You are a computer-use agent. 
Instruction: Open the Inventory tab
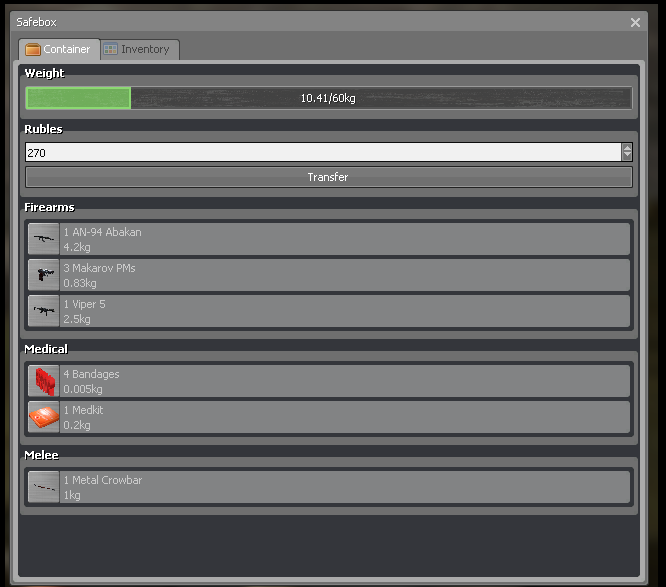140,49
